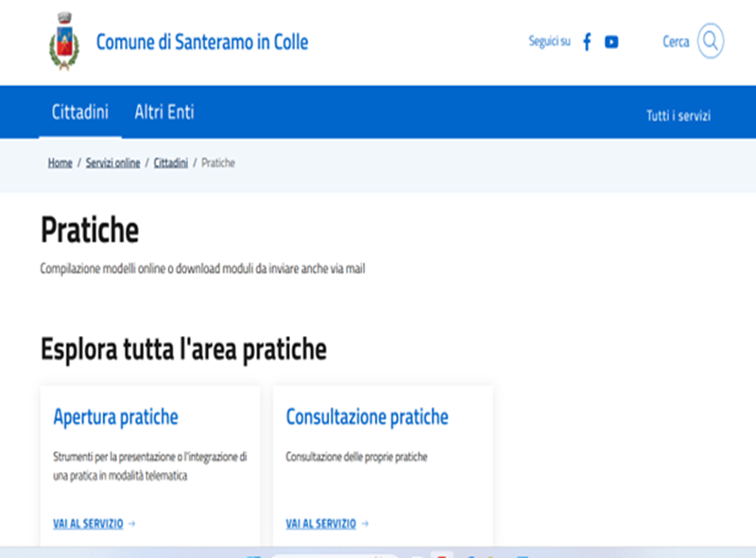Image resolution: width=756 pixels, height=558 pixels.
Task: Go to Home breadcrumb
Action: pyautogui.click(x=60, y=163)
